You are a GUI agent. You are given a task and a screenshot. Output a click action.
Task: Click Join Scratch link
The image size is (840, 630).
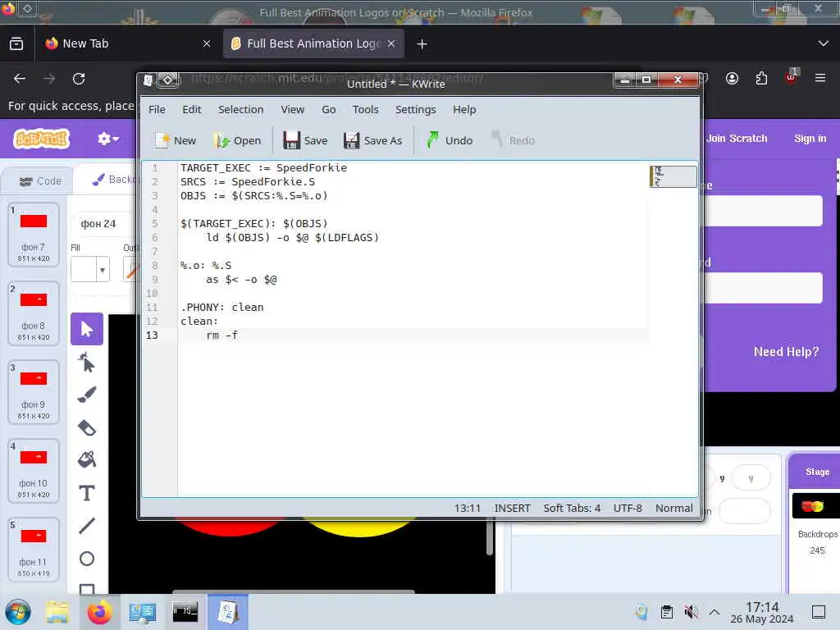tap(737, 138)
